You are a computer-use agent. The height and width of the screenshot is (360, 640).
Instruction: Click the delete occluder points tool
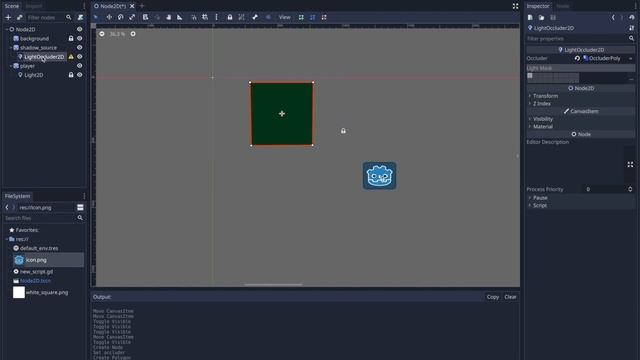(324, 17)
